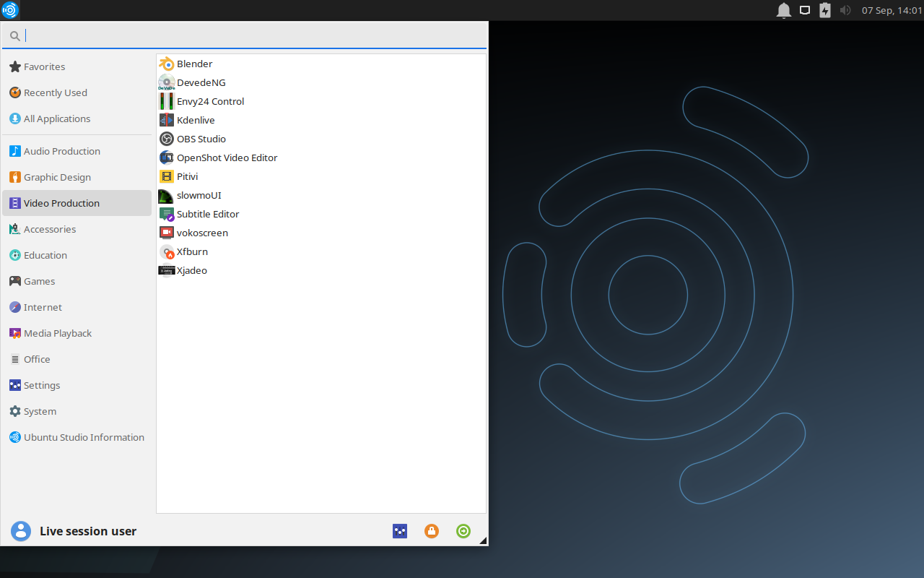
Task: Launch OpenShot Video Editor icon
Action: coord(167,158)
